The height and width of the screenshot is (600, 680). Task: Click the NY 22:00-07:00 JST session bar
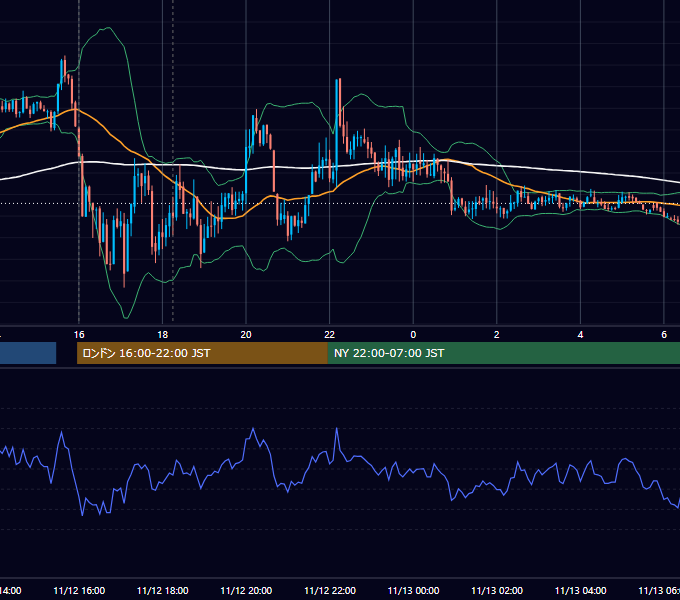(x=503, y=353)
